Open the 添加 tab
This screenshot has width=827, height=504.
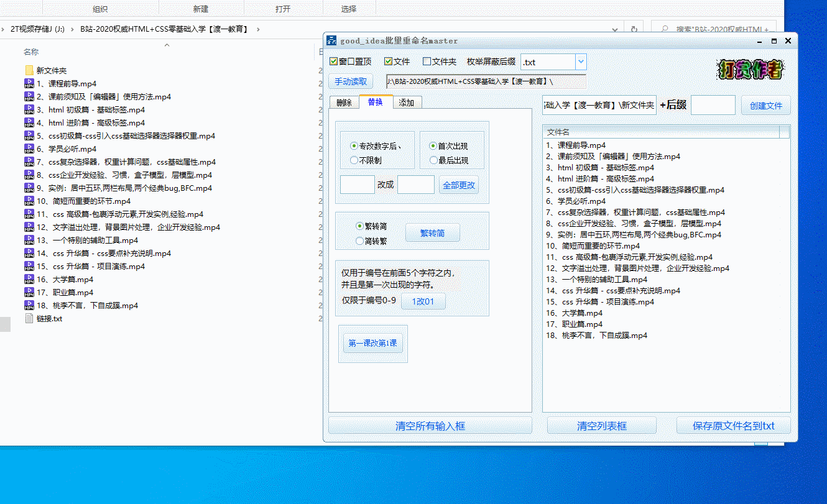(x=407, y=103)
